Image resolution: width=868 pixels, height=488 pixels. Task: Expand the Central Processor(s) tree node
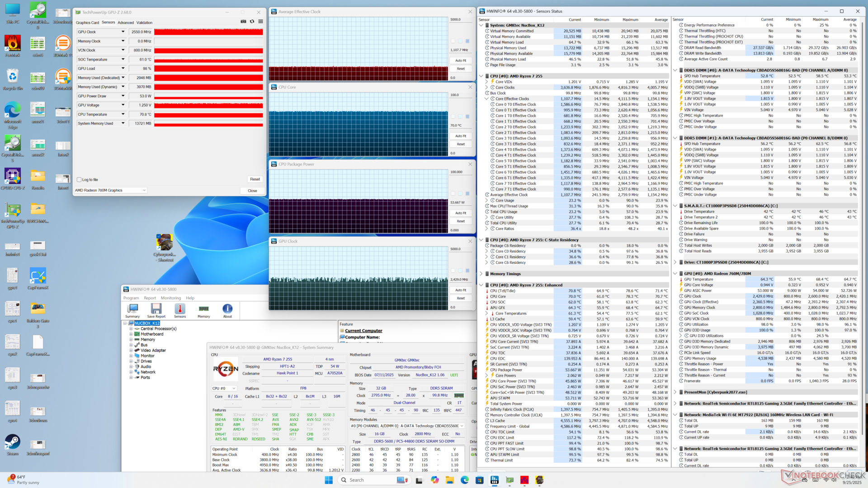click(x=131, y=329)
